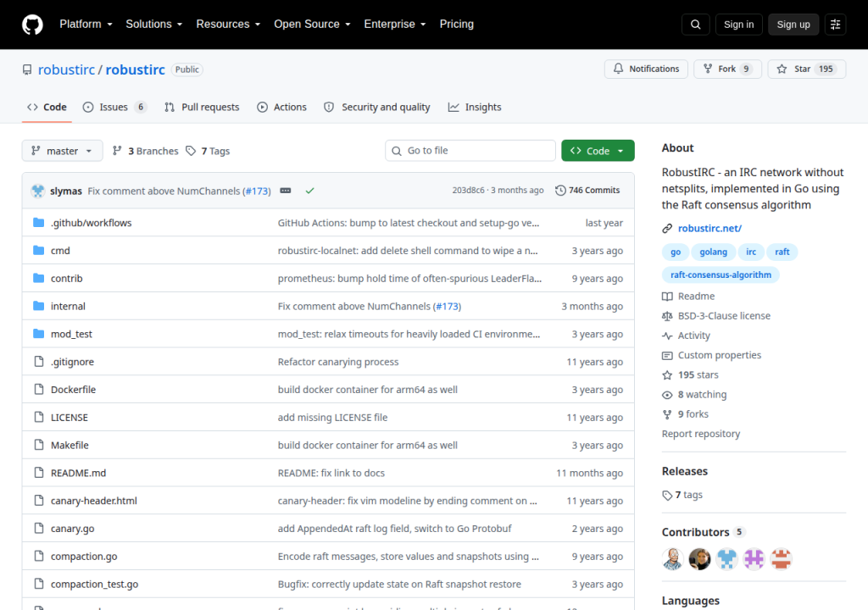
Task: Select the raft-consensus-algorithm topic tag
Action: click(721, 274)
